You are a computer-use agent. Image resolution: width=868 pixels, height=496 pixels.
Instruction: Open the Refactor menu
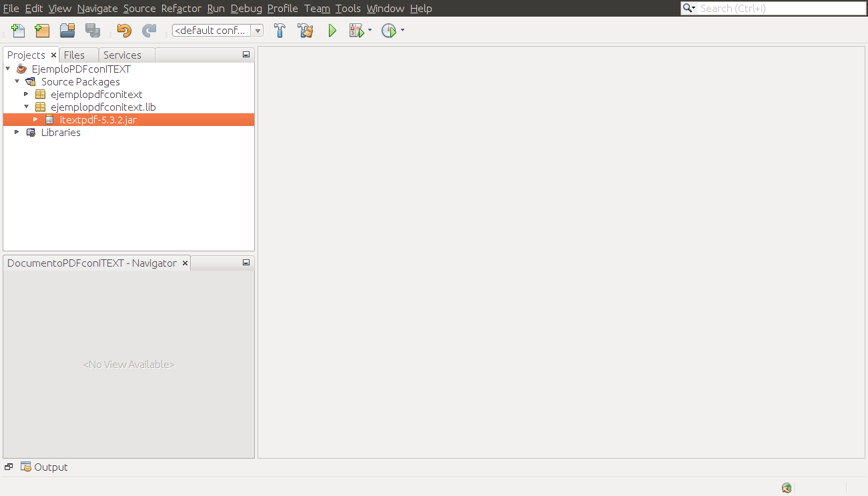coord(180,8)
